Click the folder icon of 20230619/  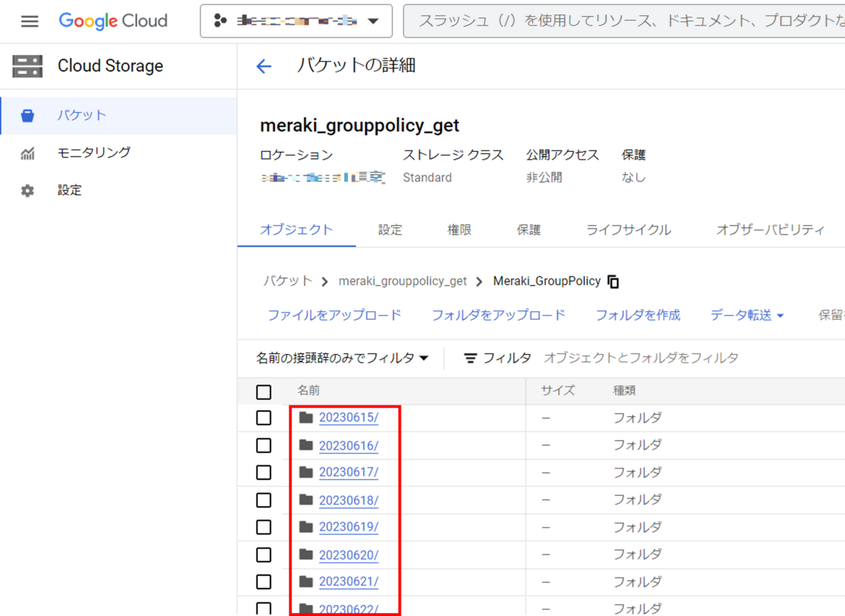pos(306,527)
